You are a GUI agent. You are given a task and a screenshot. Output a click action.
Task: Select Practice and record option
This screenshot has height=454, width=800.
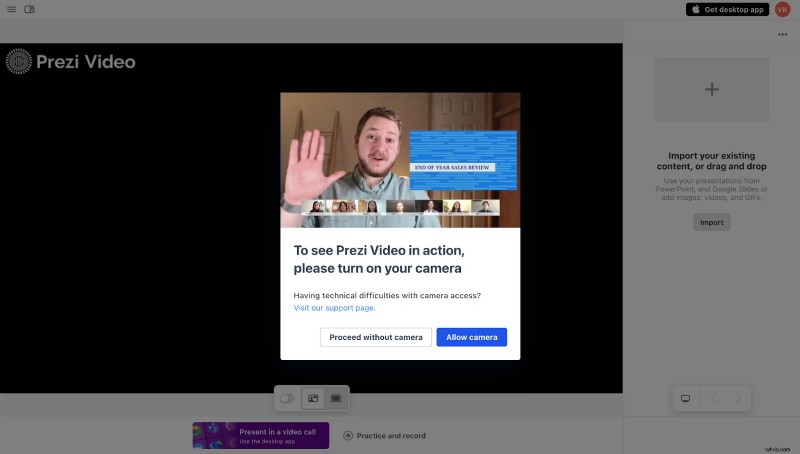(x=385, y=436)
